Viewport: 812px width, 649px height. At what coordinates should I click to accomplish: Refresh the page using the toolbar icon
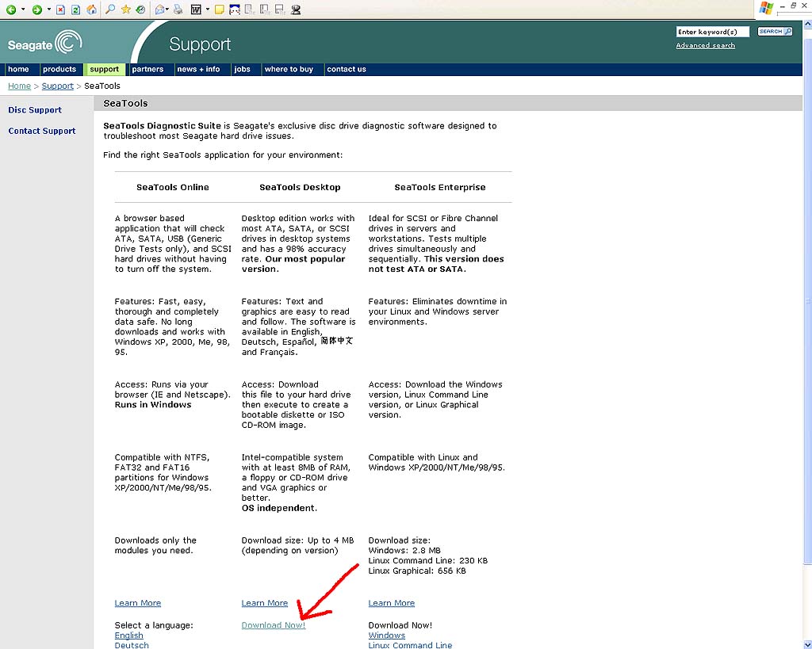pos(75,10)
